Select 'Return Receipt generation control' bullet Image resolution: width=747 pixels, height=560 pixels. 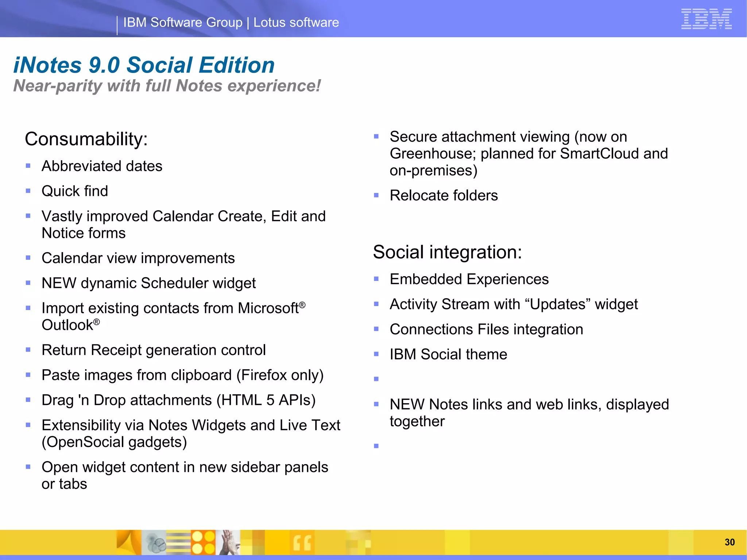click(x=154, y=350)
